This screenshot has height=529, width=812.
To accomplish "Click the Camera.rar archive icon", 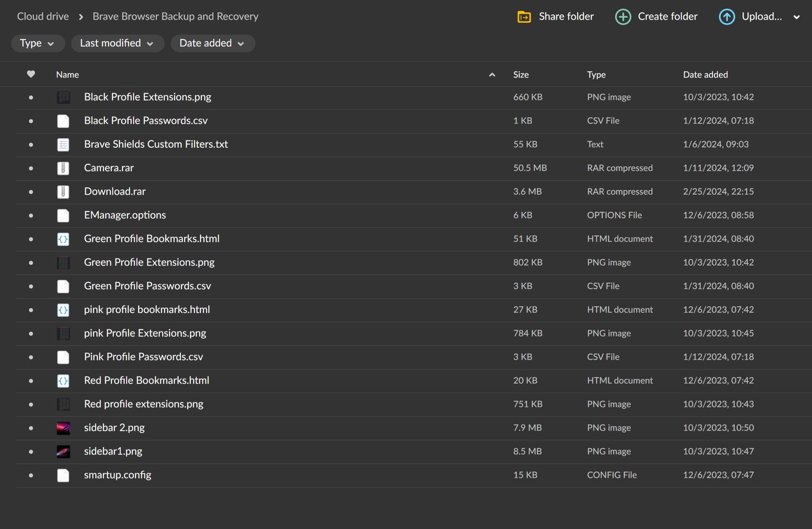I will (x=63, y=168).
